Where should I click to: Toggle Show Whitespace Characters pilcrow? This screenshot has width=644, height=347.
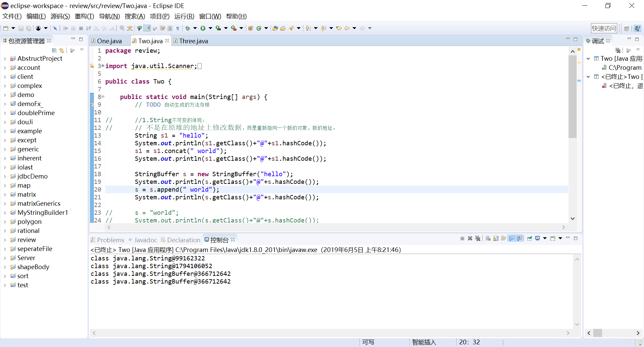click(178, 28)
